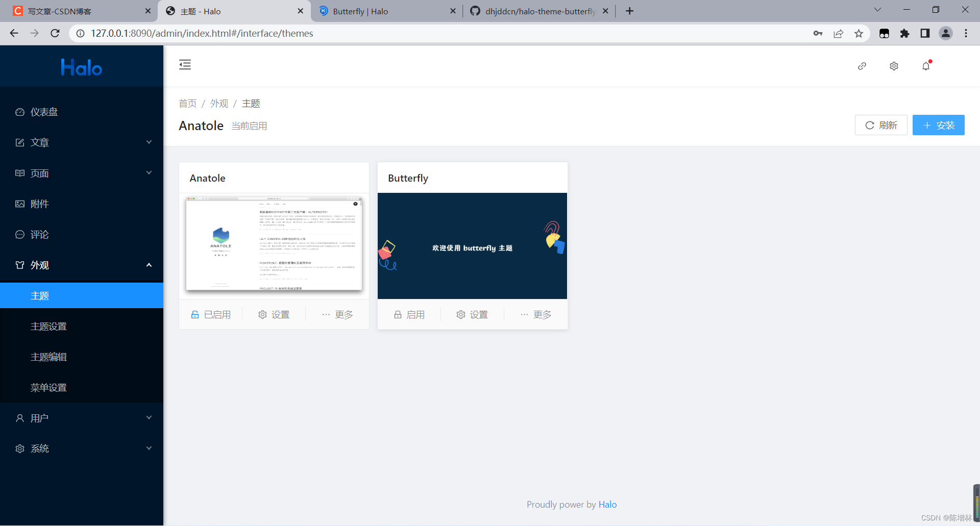Open the browser profile avatar
The width and height of the screenshot is (980, 526).
946,33
